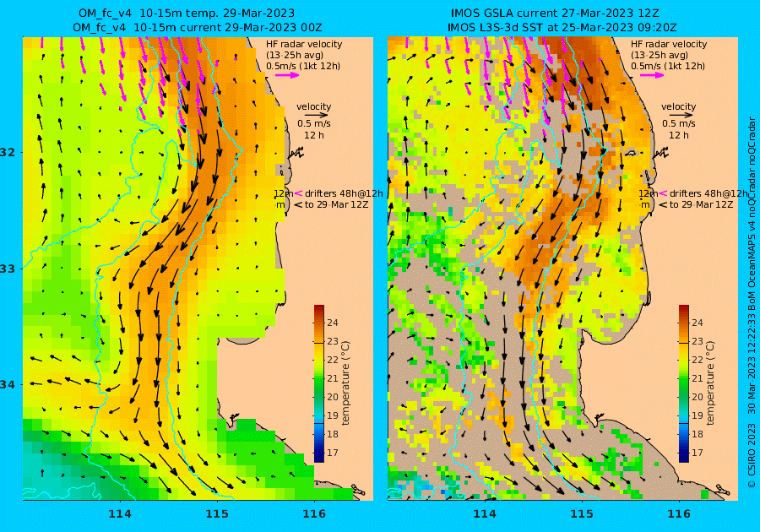Click the black drifter marker before 'to 29 Mar' left map
Screen dimensions: 760x532
(299, 204)
